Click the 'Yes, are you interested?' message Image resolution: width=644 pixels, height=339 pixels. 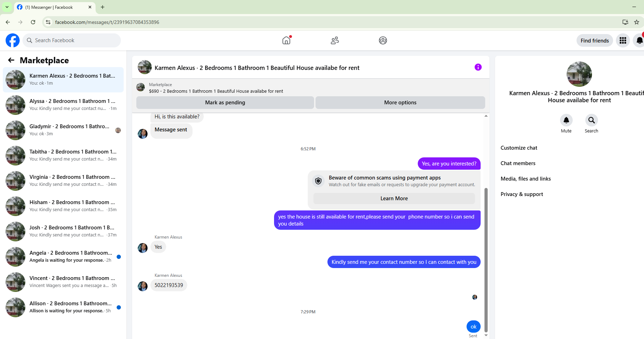coord(449,164)
